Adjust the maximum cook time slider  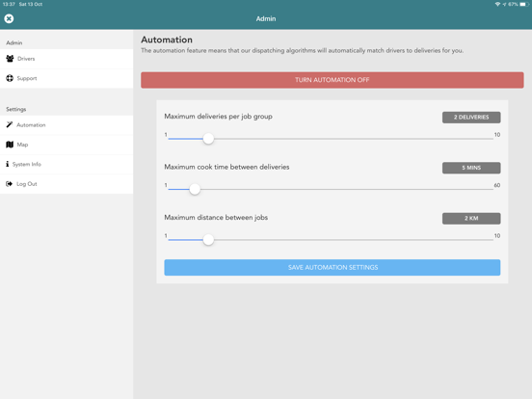click(195, 189)
